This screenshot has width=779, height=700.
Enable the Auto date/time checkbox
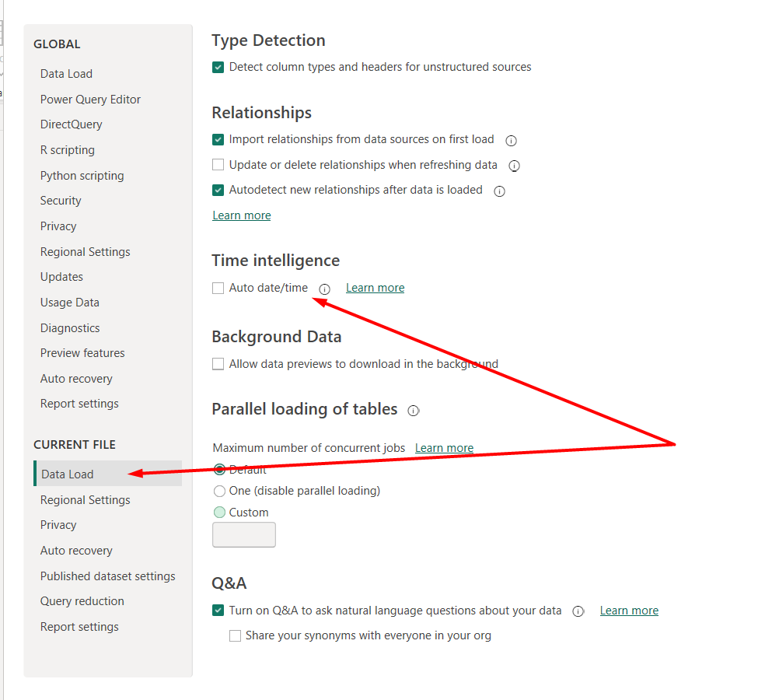click(218, 288)
